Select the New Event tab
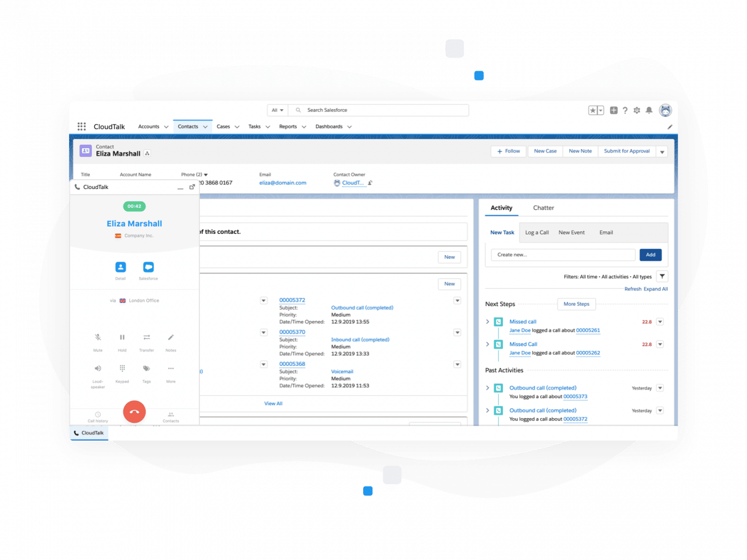 (572, 233)
